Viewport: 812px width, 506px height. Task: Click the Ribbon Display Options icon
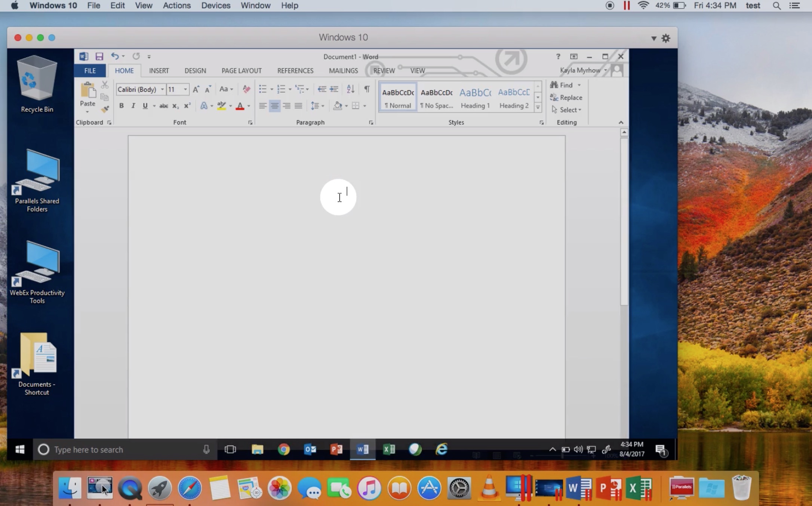pyautogui.click(x=573, y=56)
